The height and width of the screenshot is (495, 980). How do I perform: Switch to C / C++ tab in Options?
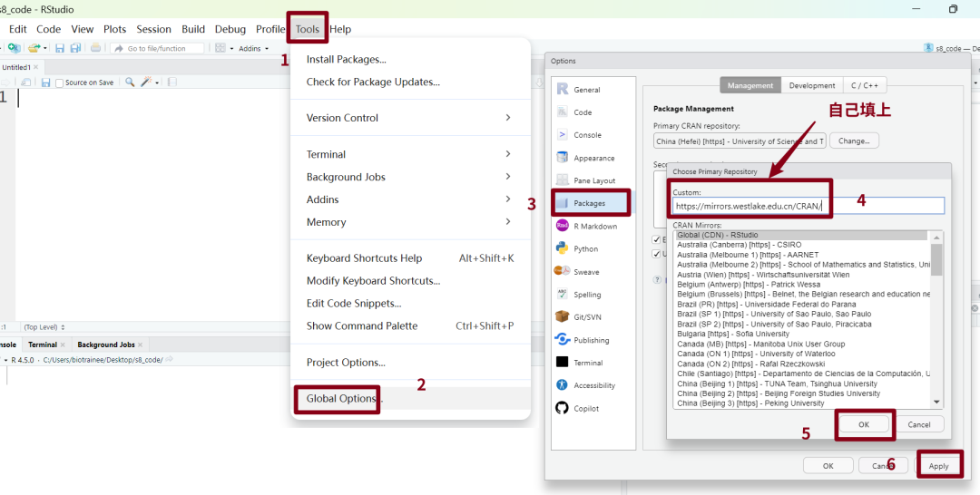[865, 85]
